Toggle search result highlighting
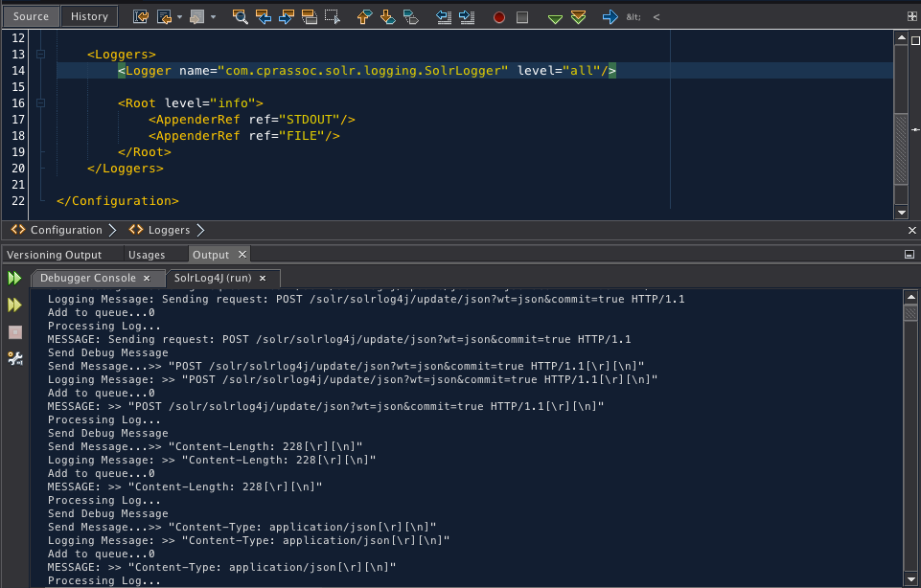Screen dimensions: 921x588 tap(308, 16)
